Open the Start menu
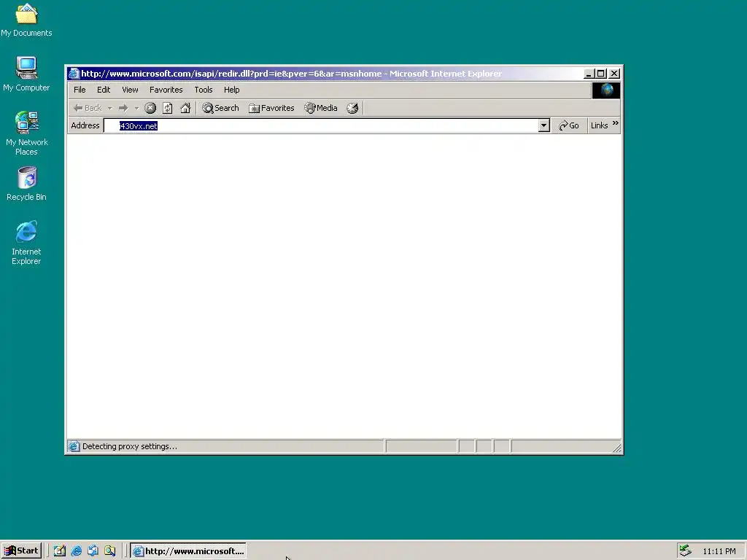 [x=21, y=551]
